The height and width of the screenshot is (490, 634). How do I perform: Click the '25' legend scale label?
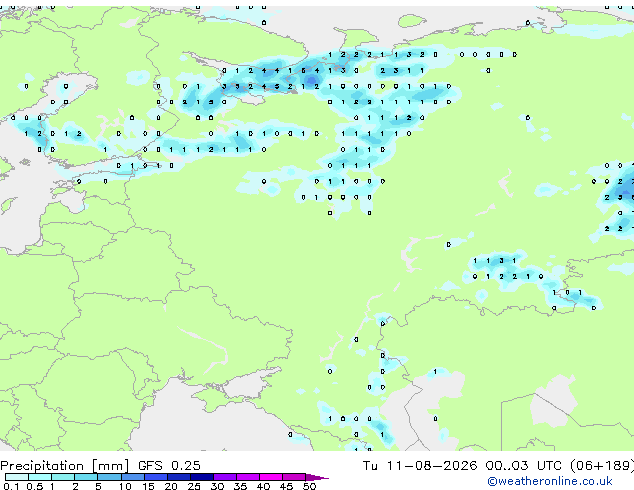(x=194, y=486)
